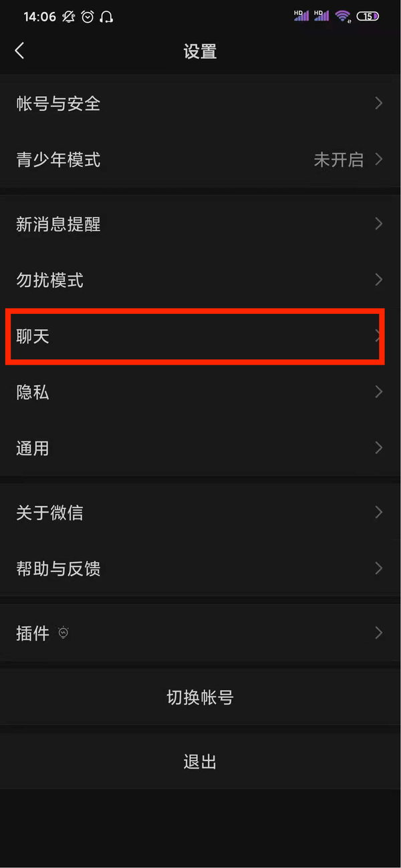The image size is (401, 868).
Task: Open 青少年模式 showing 未开启 status
Action: 200,160
